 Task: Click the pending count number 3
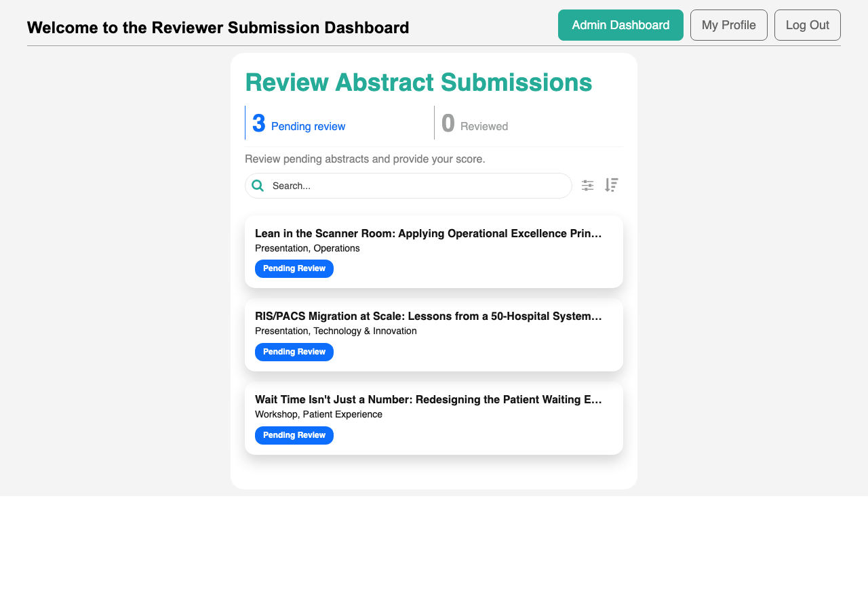coord(258,123)
